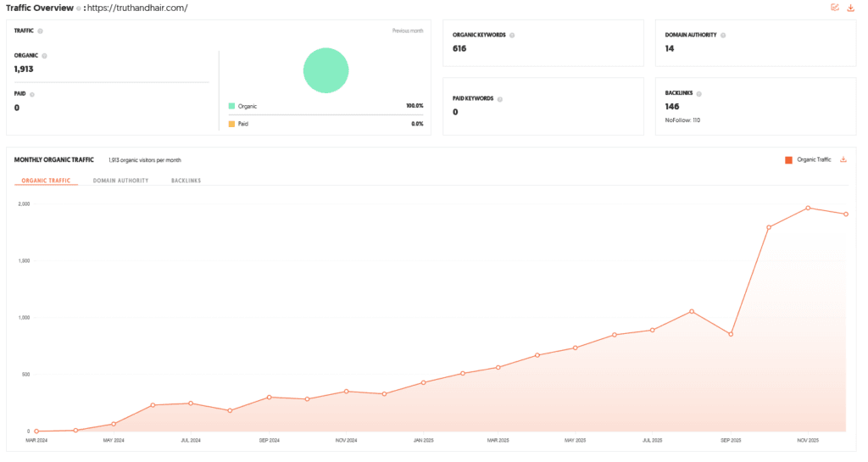Click the truthandhair.com URL

point(137,8)
